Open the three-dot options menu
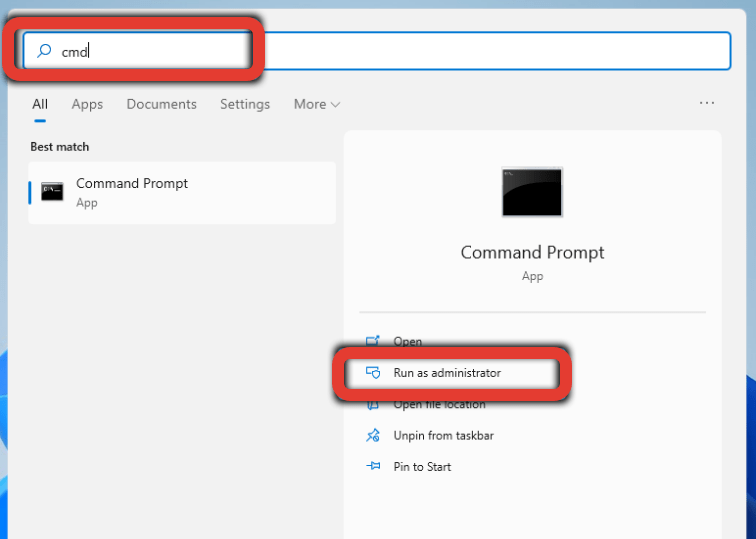This screenshot has height=539, width=756. tap(707, 103)
